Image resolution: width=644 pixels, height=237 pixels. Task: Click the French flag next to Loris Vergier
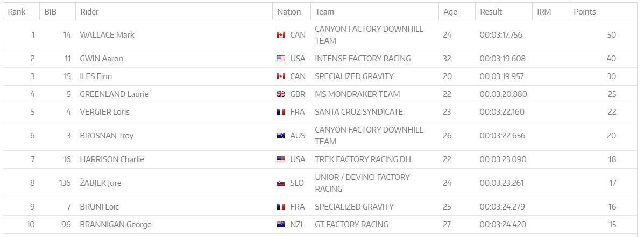(281, 112)
